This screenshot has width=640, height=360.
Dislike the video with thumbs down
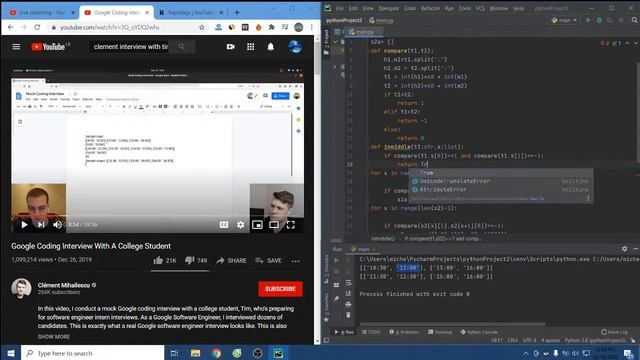click(196, 260)
